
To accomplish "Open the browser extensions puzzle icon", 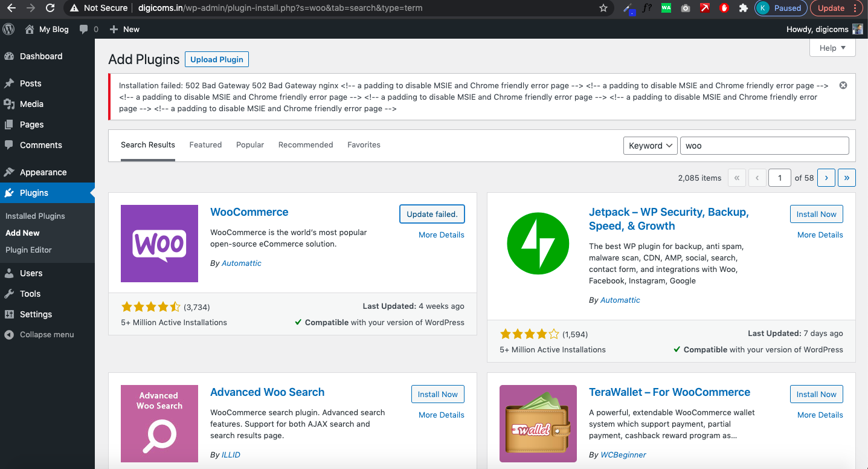I will pyautogui.click(x=744, y=8).
